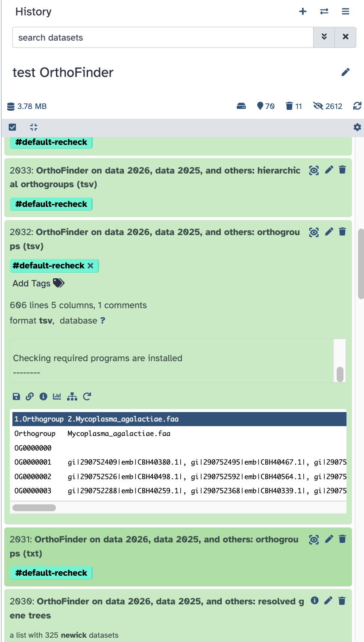Show the 70 shown datasets filter

(x=266, y=106)
